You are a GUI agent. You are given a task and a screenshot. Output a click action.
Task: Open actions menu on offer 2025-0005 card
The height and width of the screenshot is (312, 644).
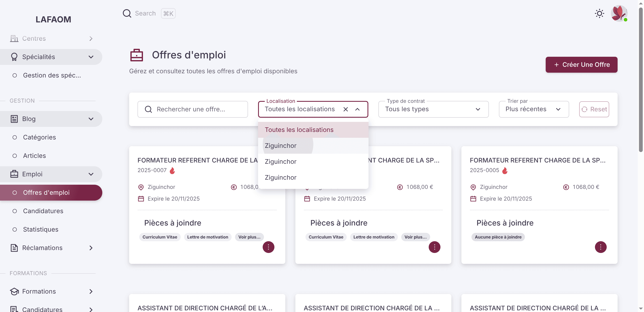pos(600,247)
